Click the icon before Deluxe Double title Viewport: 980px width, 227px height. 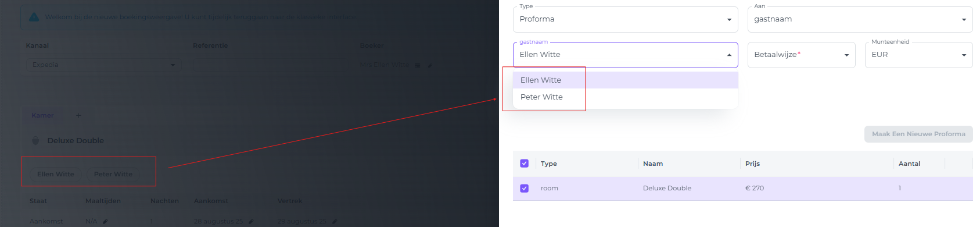[35, 140]
